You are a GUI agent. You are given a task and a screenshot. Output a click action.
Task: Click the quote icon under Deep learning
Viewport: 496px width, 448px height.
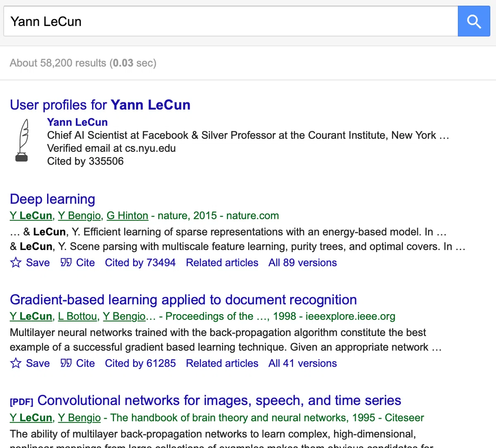66,262
